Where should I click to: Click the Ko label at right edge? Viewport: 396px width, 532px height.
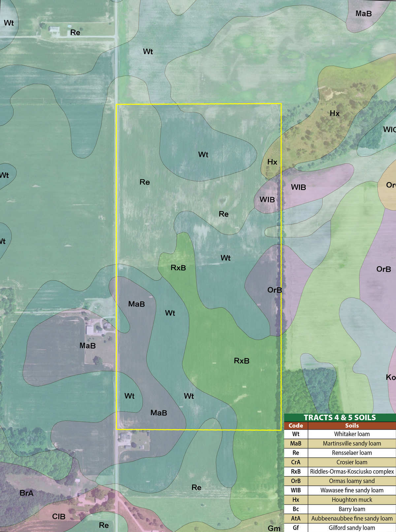390,377
